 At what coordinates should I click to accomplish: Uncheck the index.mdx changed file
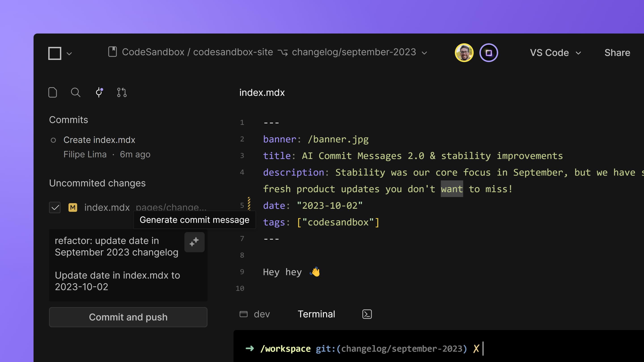coord(55,207)
